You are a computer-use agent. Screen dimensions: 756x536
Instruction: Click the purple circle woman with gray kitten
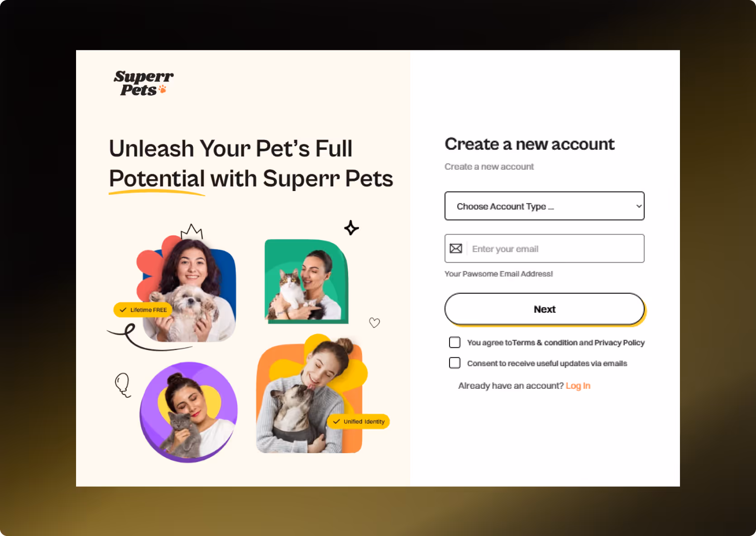pyautogui.click(x=189, y=412)
